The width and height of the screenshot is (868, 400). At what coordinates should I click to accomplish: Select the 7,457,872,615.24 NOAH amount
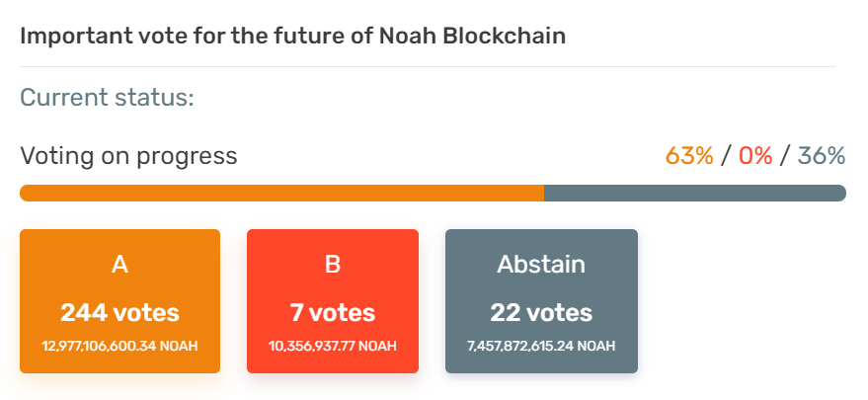click(x=541, y=346)
